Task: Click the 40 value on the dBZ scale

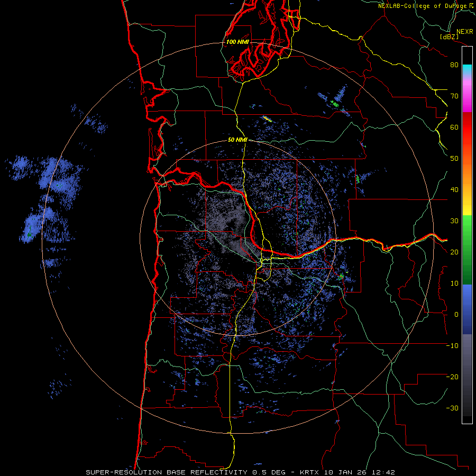Action: [x=454, y=190]
